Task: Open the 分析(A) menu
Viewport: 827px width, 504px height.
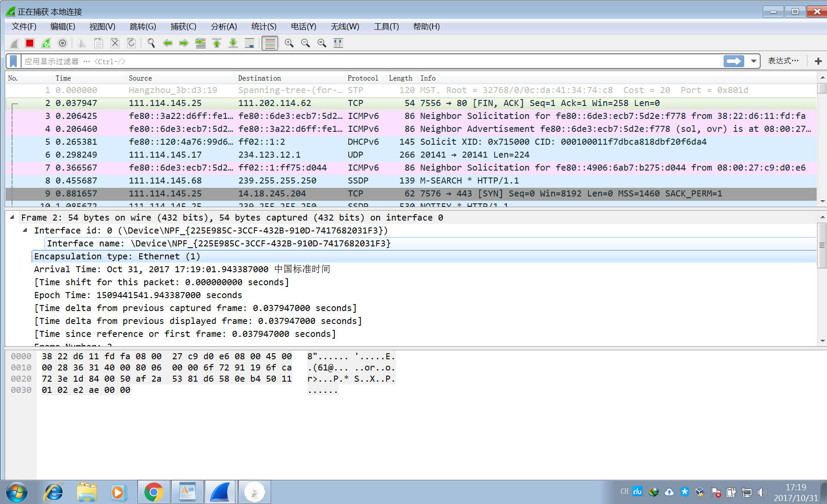Action: point(224,27)
